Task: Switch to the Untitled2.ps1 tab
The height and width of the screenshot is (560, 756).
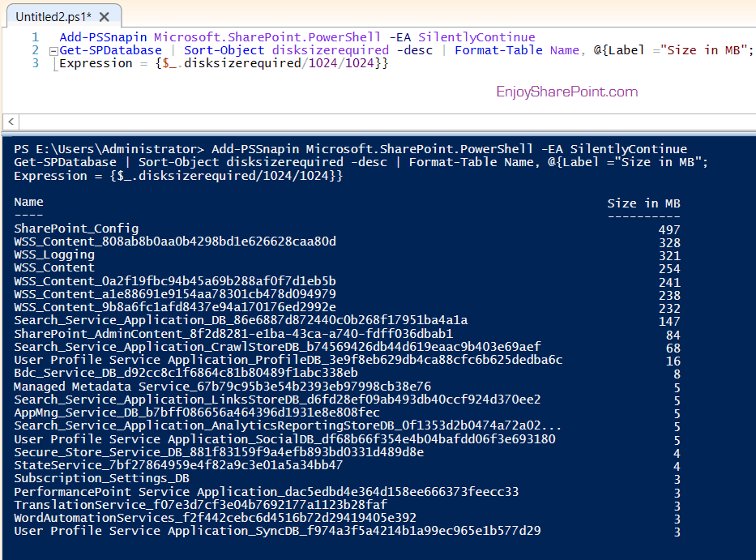Action: click(50, 15)
